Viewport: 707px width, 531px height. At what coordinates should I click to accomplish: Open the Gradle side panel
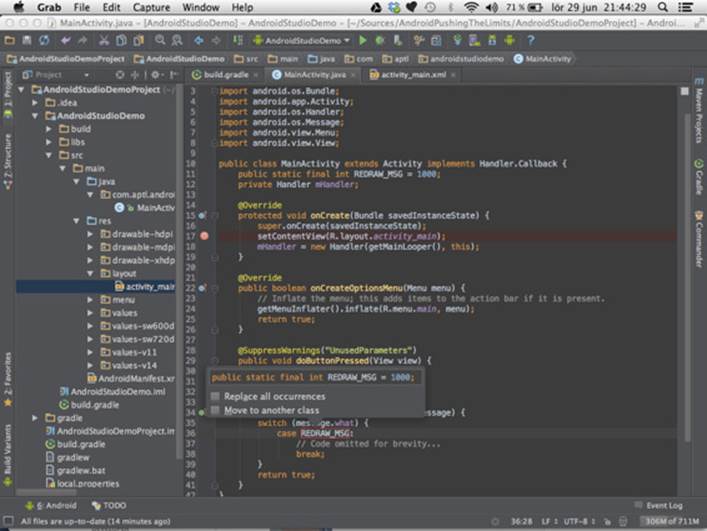pos(699,176)
